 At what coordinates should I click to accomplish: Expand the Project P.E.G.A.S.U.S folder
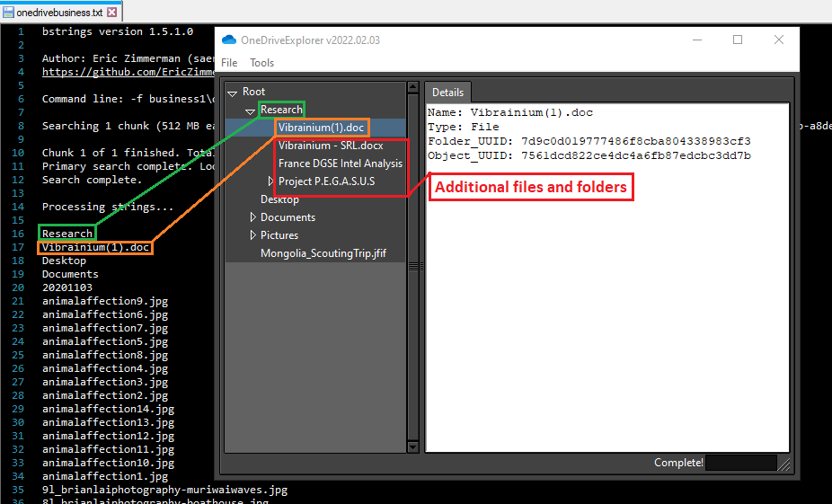(x=270, y=181)
